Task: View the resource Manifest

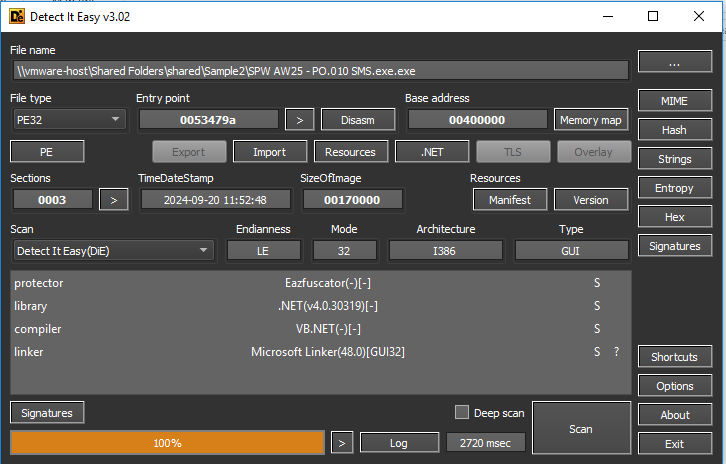Action: click(510, 200)
